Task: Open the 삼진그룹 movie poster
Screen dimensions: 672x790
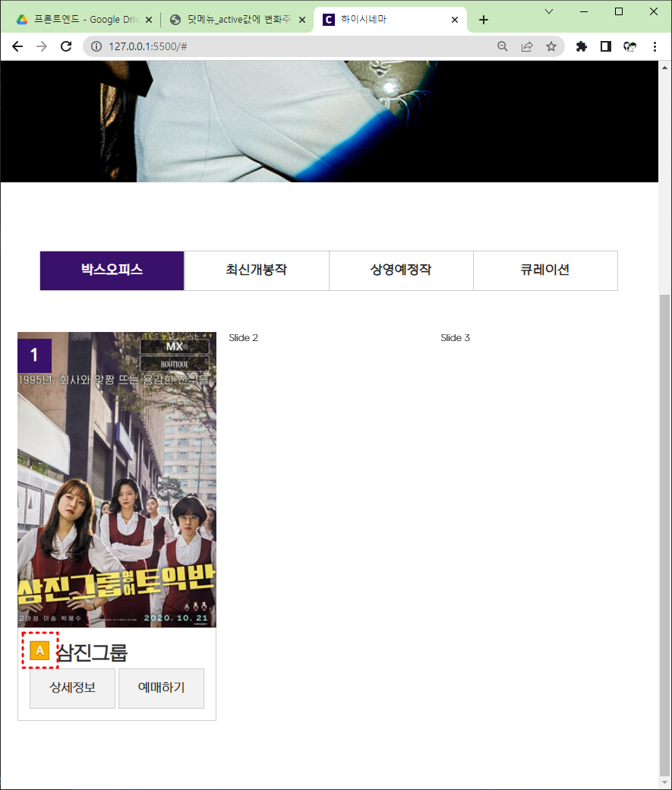Action: 117,479
